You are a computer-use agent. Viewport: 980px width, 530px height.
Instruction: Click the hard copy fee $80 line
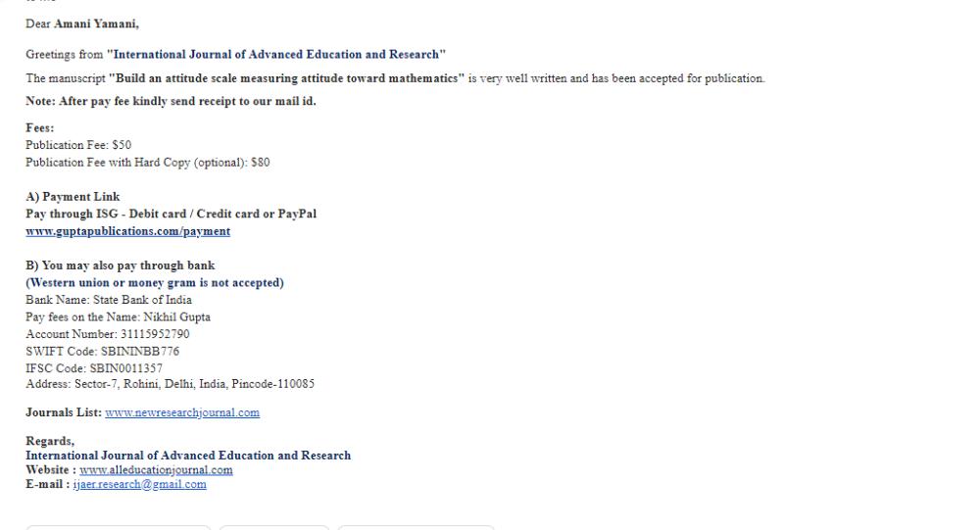[x=147, y=163]
